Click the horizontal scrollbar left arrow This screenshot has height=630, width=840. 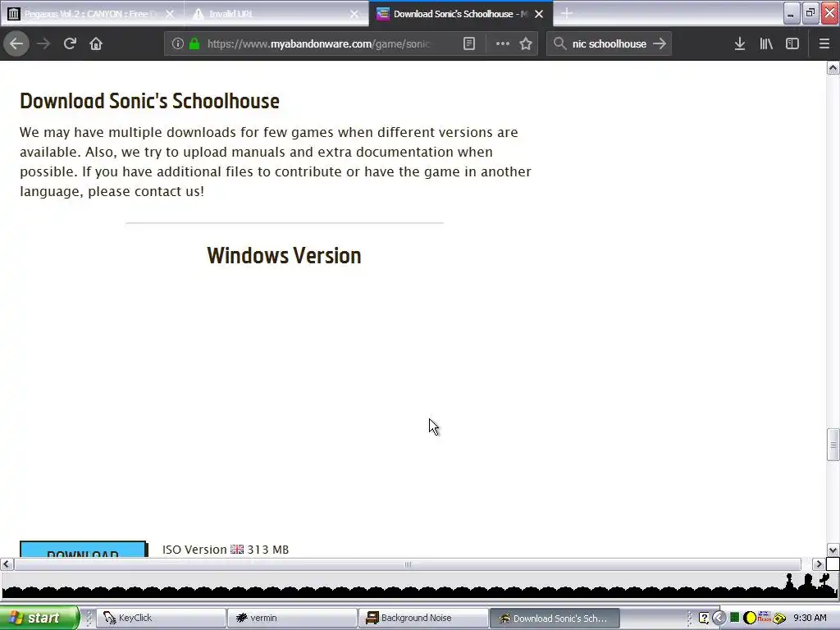pyautogui.click(x=7, y=564)
